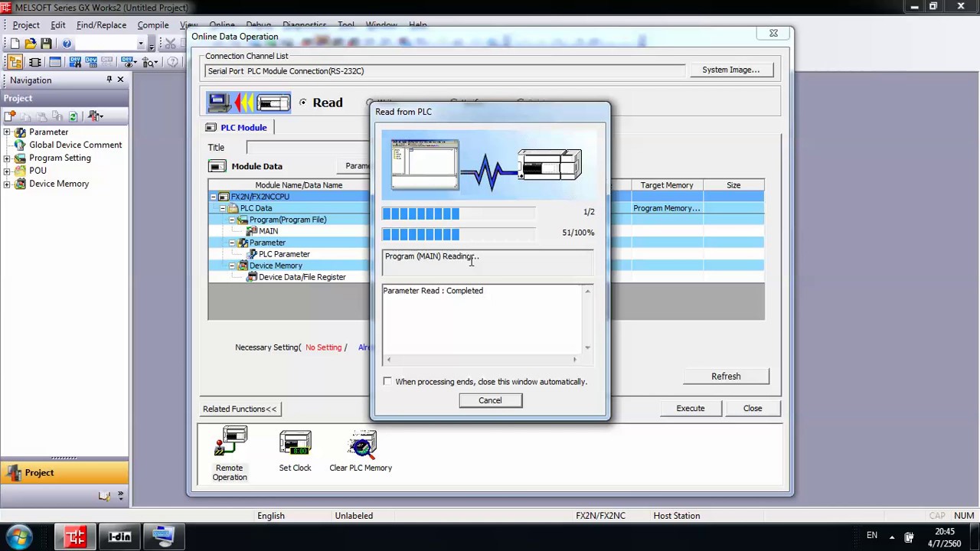Select the Project view at Navigation bottom
980x551 pixels.
click(64, 473)
